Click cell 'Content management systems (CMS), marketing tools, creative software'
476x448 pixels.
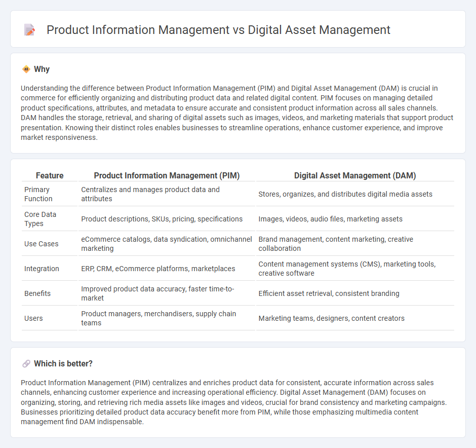click(355, 269)
